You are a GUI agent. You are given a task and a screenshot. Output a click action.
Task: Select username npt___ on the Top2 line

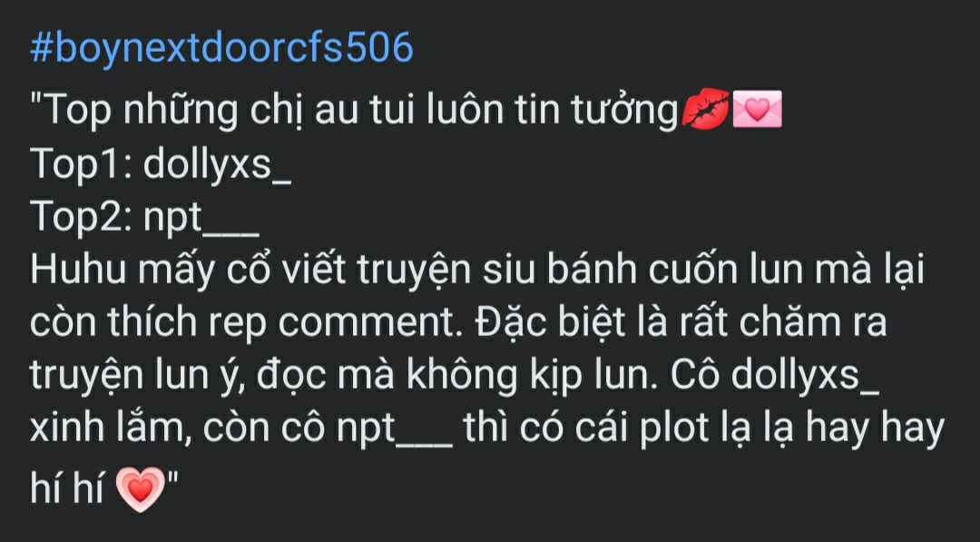click(201, 219)
